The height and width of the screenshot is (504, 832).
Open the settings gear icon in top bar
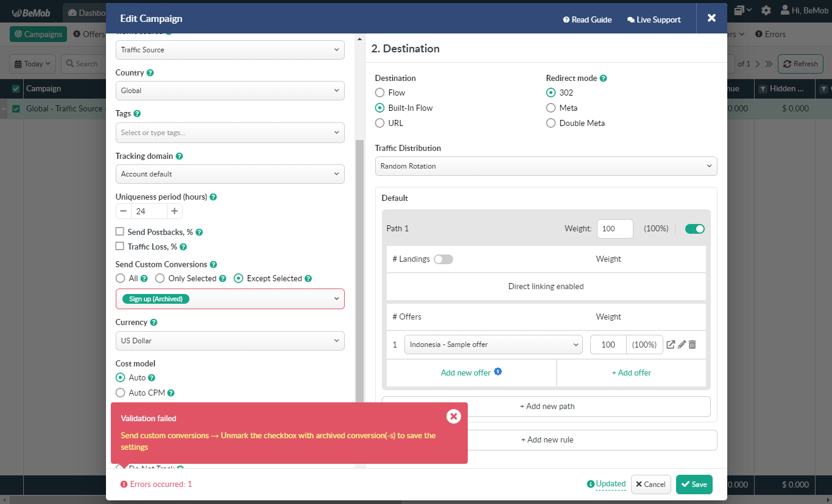pyautogui.click(x=766, y=10)
